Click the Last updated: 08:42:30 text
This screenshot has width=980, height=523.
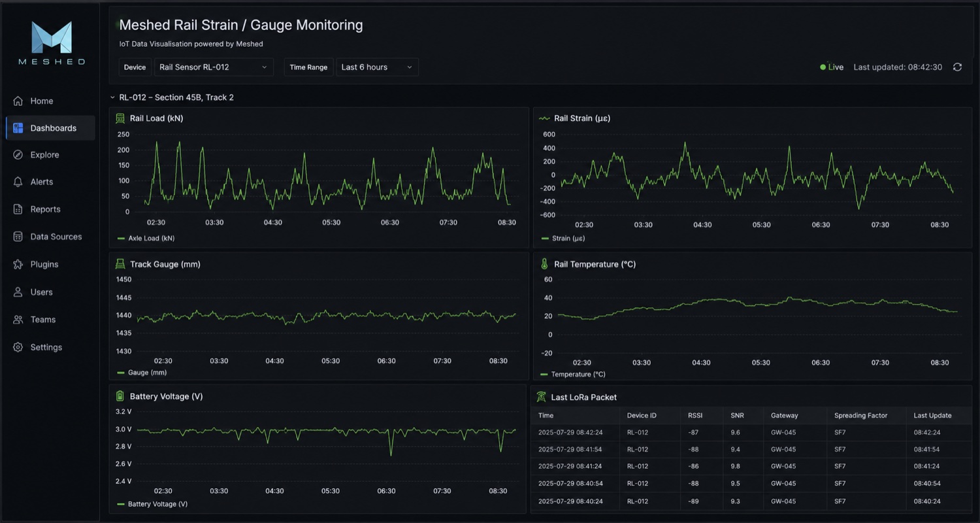pos(898,67)
